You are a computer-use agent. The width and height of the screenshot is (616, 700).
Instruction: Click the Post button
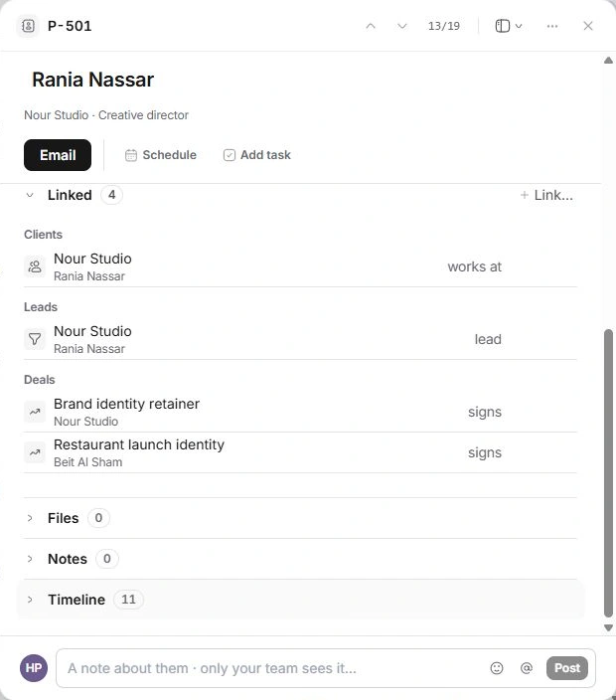(567, 668)
